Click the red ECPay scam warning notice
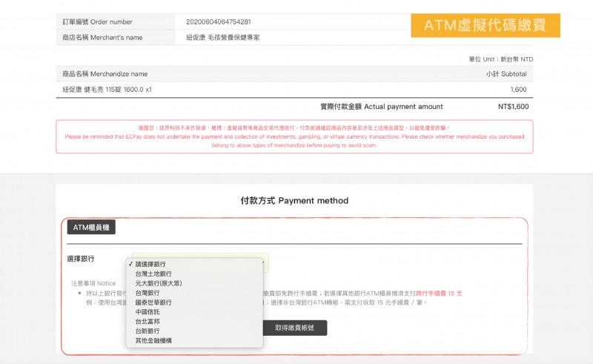 coord(294,136)
